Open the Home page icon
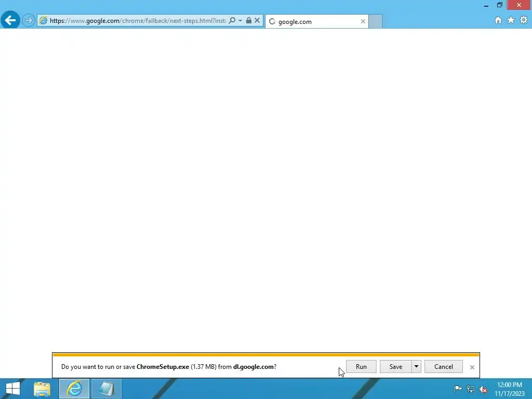Screen dimensions: 532x399 click(x=498, y=20)
